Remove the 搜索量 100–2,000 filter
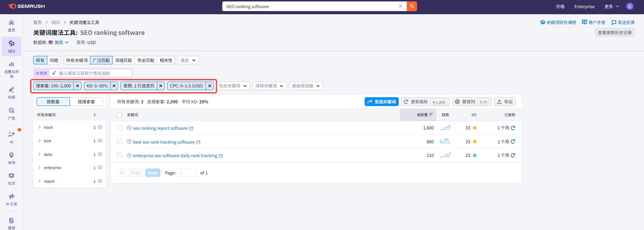The height and width of the screenshot is (230, 644). tap(77, 86)
